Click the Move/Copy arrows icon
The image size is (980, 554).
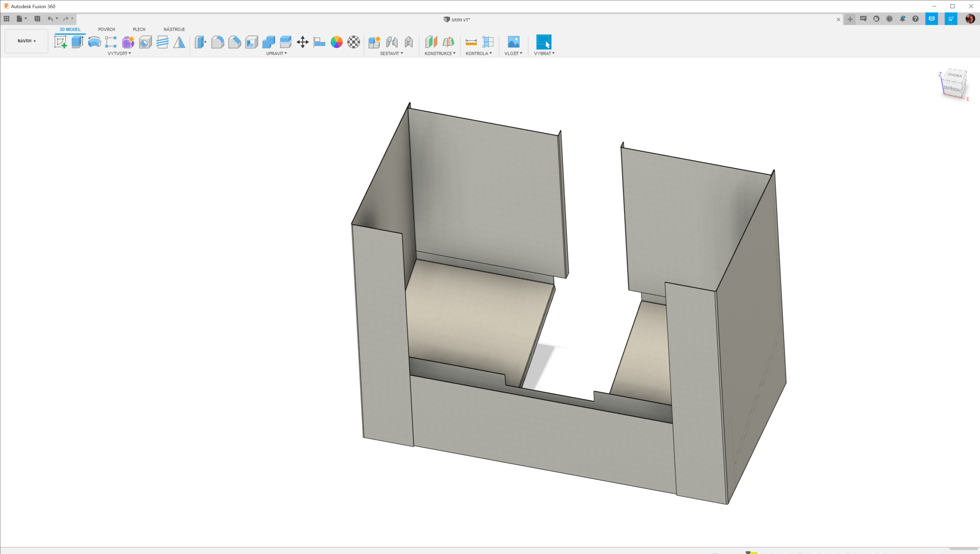tap(302, 42)
